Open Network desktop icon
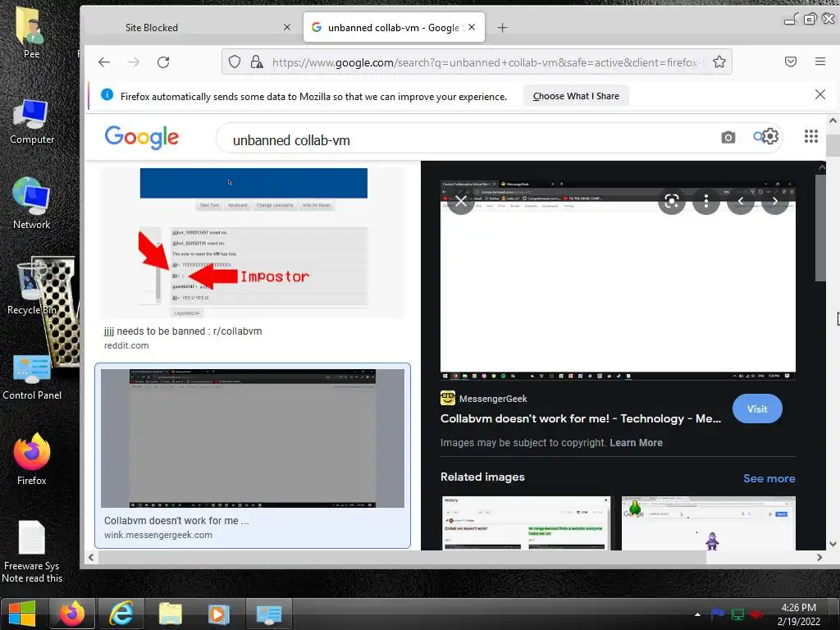 click(x=32, y=203)
